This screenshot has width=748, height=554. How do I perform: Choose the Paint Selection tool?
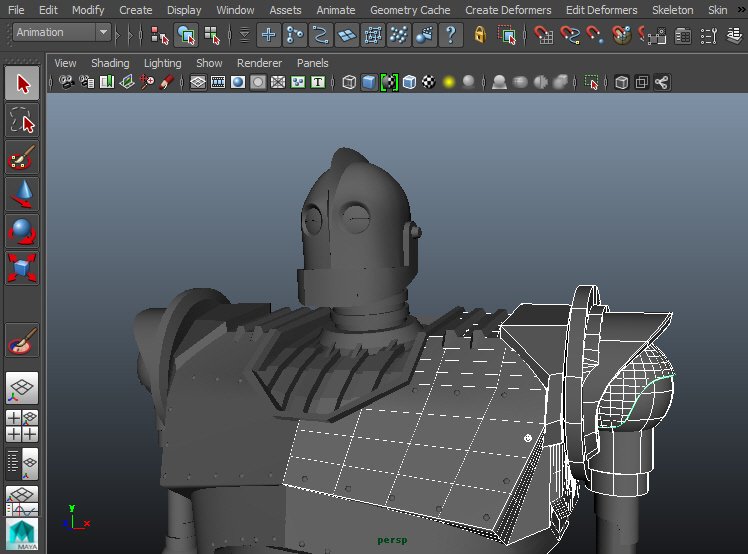(x=22, y=157)
